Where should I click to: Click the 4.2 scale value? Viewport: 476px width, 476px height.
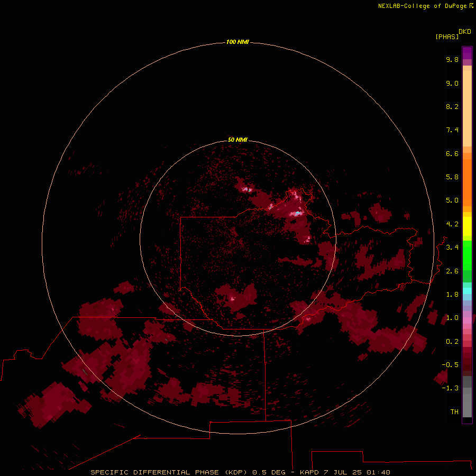click(x=452, y=224)
